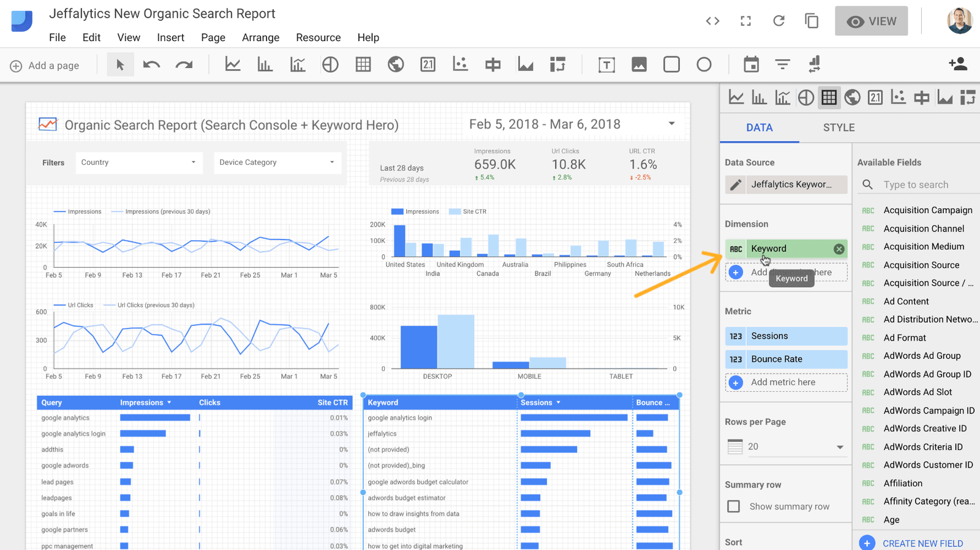Insert an image into the report
The image size is (980, 550).
point(639,64)
